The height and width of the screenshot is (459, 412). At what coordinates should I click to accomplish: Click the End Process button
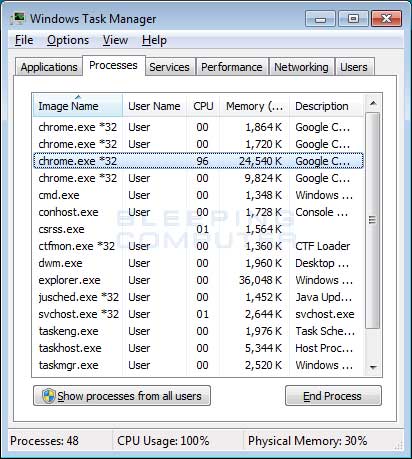point(333,396)
